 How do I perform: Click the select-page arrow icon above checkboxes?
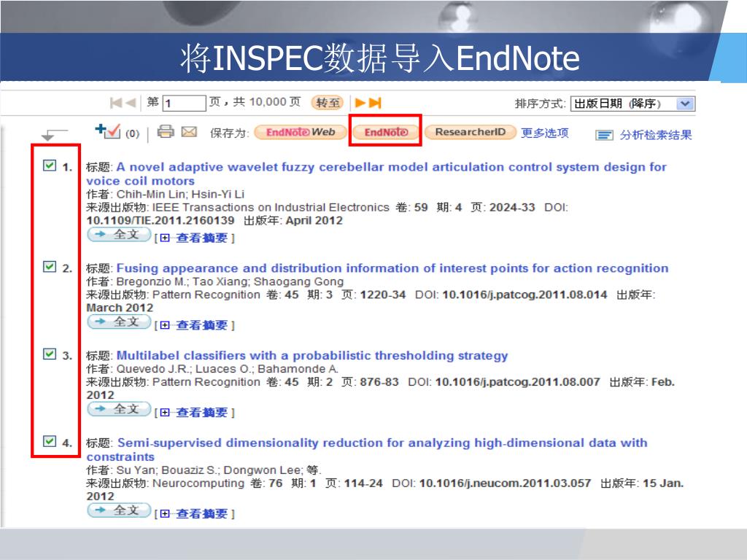tap(54, 135)
